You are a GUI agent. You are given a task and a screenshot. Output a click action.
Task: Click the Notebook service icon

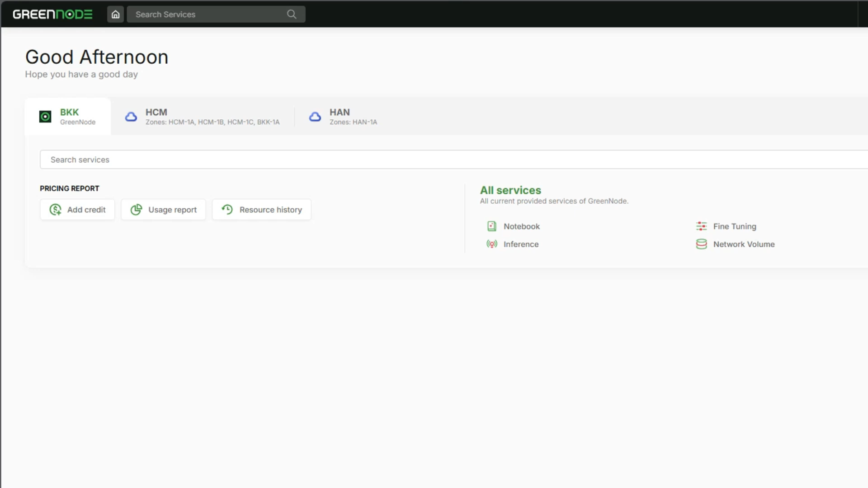(x=492, y=226)
